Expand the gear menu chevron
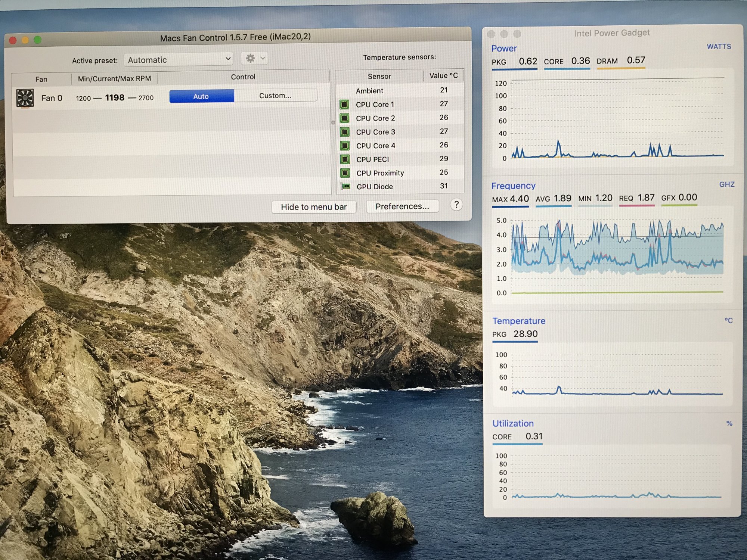 pos(263,58)
